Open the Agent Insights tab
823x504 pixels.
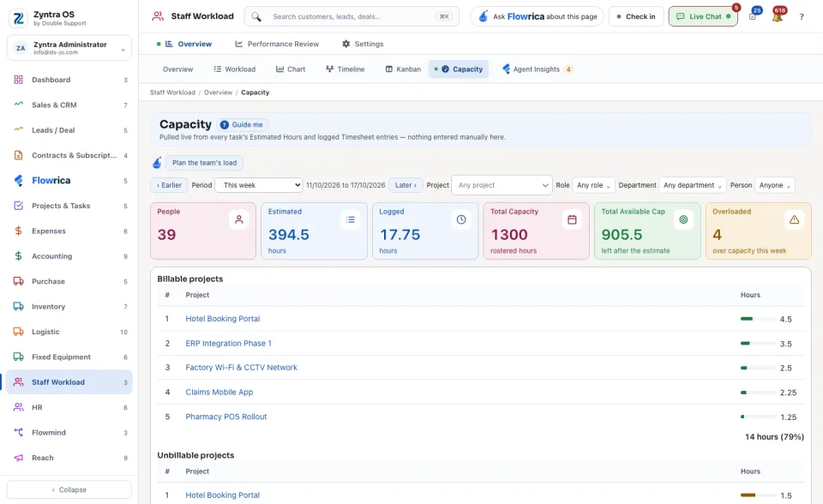click(x=537, y=69)
